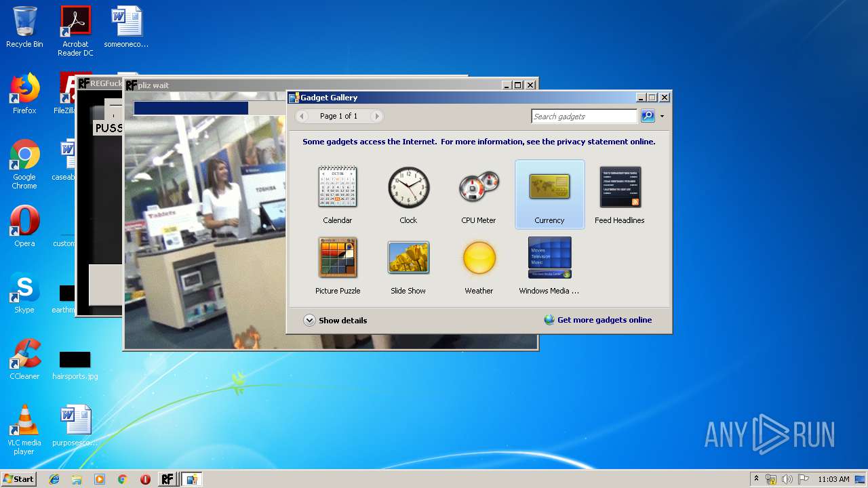Image resolution: width=868 pixels, height=488 pixels.
Task: Select the someoneco... Word document on desktop
Action: coord(126,27)
